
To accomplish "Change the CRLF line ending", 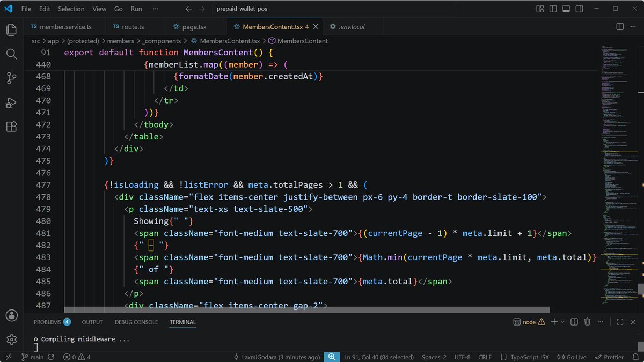I will coord(485,357).
